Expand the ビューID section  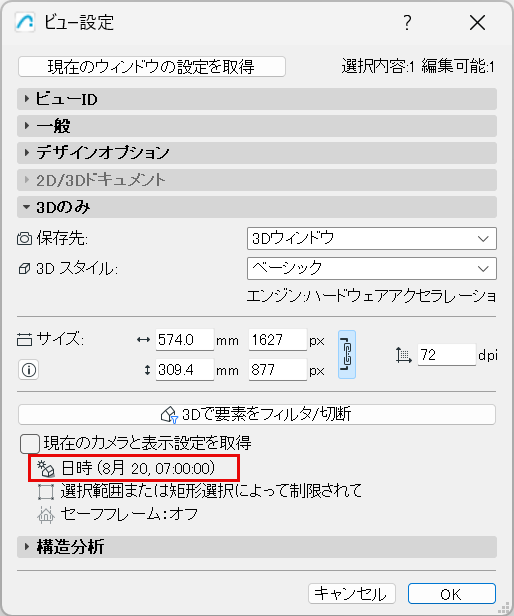257,99
